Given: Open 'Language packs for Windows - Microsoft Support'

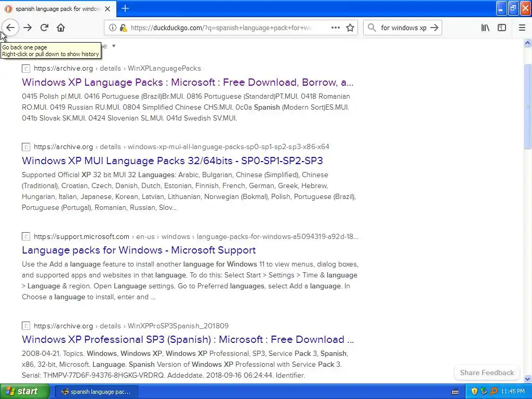Looking at the screenshot, I should pyautogui.click(x=139, y=250).
